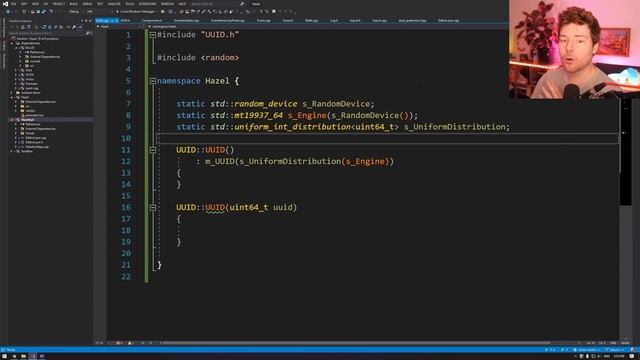The height and width of the screenshot is (360, 640).
Task: Select premake5.lua in Solution Explorer
Action: [34, 115]
